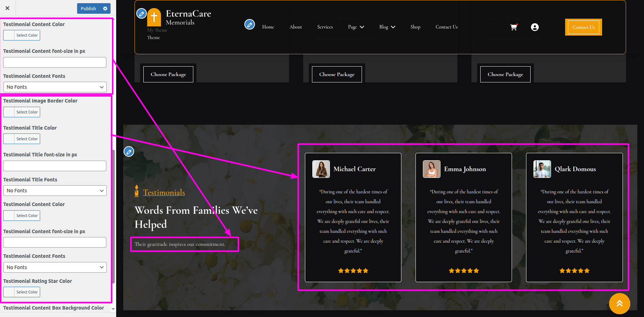Click the edit pencil beside the site logo
The width and height of the screenshot is (644, 317).
[x=142, y=14]
